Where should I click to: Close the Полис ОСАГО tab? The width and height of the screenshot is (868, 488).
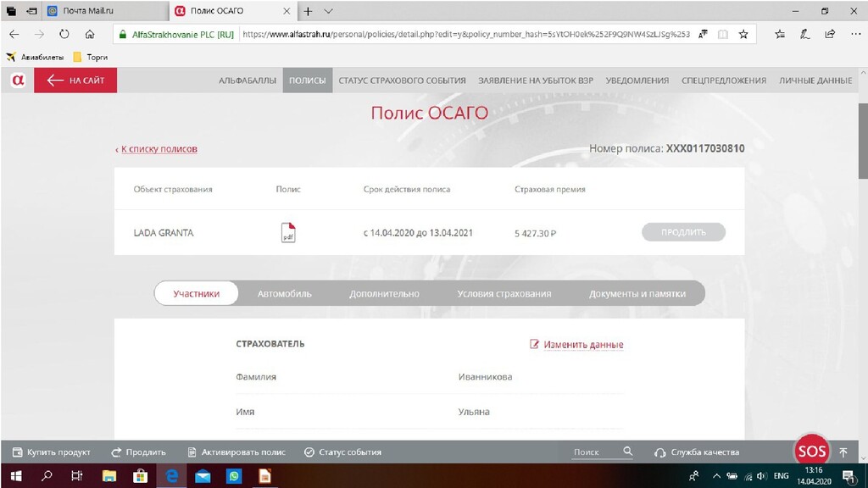point(287,11)
